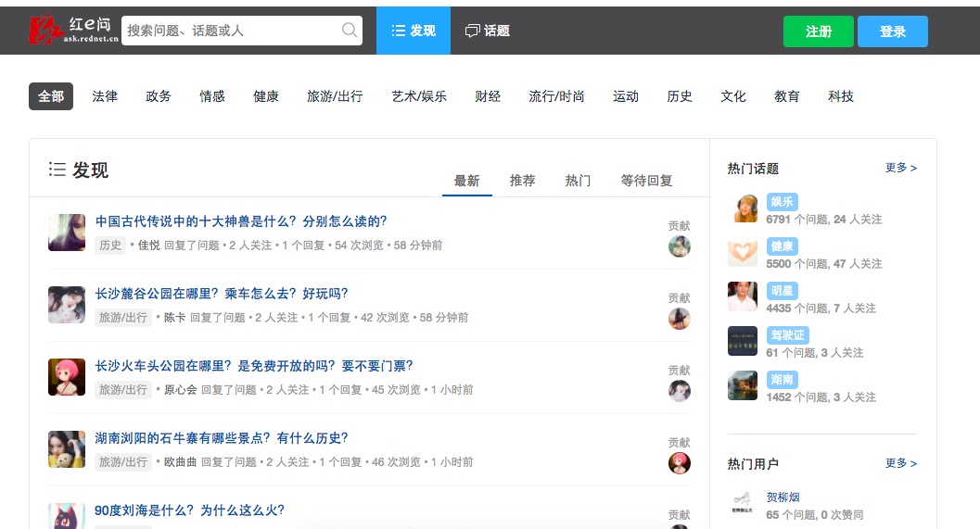Open the 驾驶证 topic thumbnail
Viewport: 980px width, 529px height.
pyautogui.click(x=743, y=341)
